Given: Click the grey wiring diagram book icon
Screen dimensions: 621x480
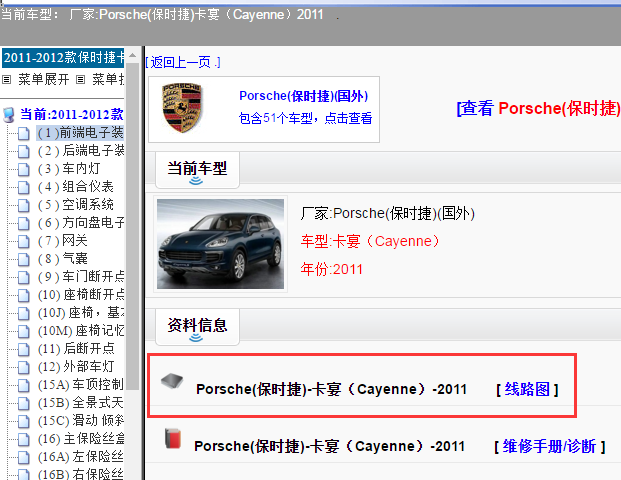Looking at the screenshot, I should coord(172,381).
